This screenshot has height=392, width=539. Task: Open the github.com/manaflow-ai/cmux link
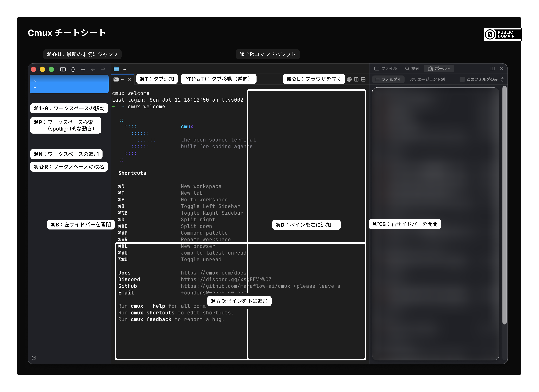point(236,286)
